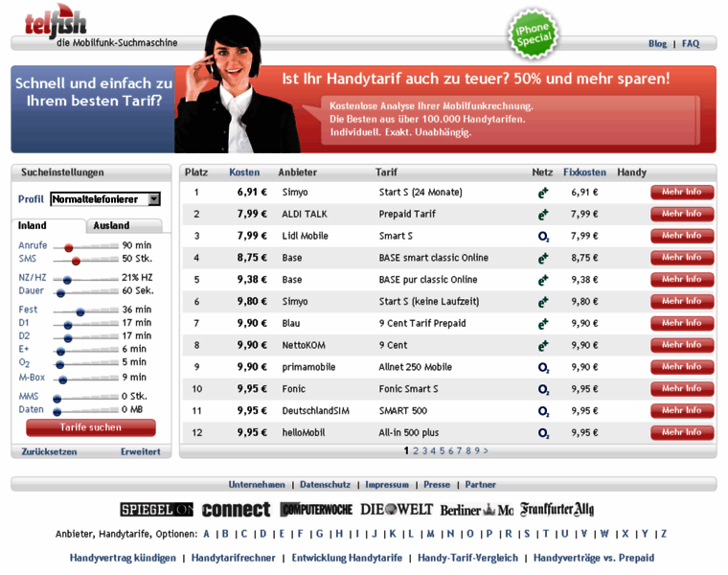Open Entwicklung Handytarife link
728x575 pixels.
pos(347,558)
